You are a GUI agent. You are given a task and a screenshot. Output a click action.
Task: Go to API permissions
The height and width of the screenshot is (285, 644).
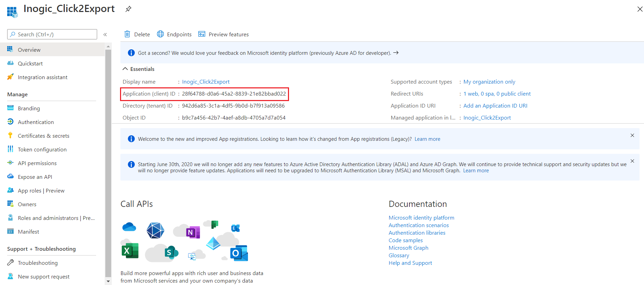pyautogui.click(x=37, y=163)
